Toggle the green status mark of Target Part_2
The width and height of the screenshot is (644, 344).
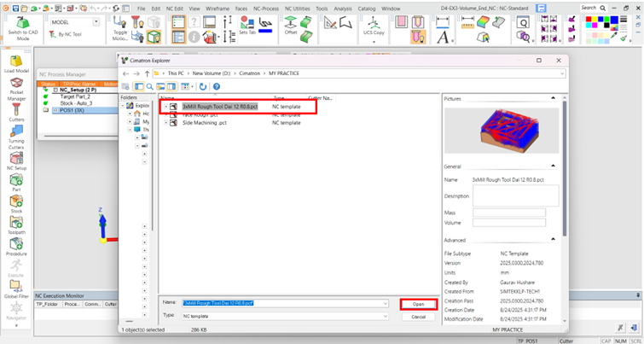coord(46,96)
